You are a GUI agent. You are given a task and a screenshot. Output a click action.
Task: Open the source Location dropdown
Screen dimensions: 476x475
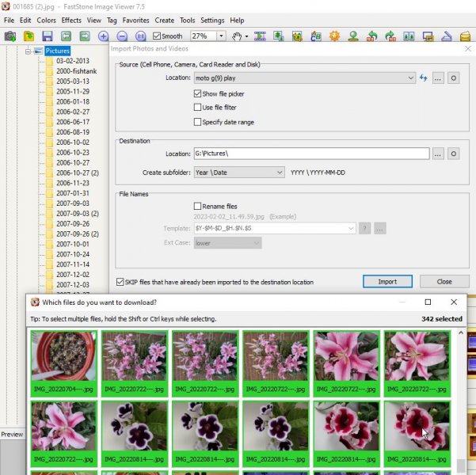point(409,78)
